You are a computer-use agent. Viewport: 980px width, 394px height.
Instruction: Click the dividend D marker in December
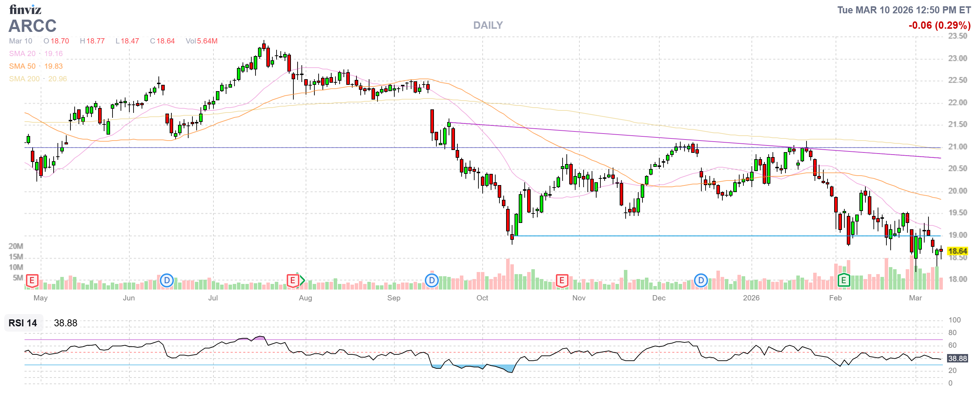tap(701, 281)
